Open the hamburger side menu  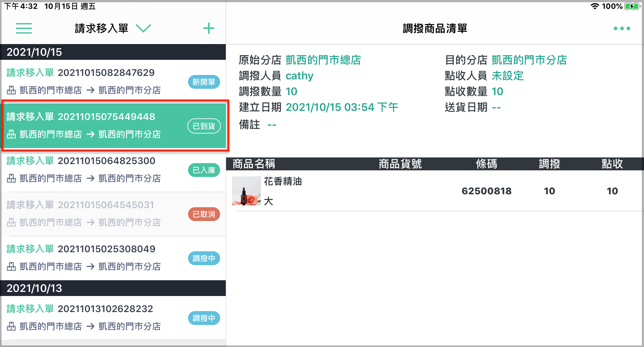click(x=24, y=28)
